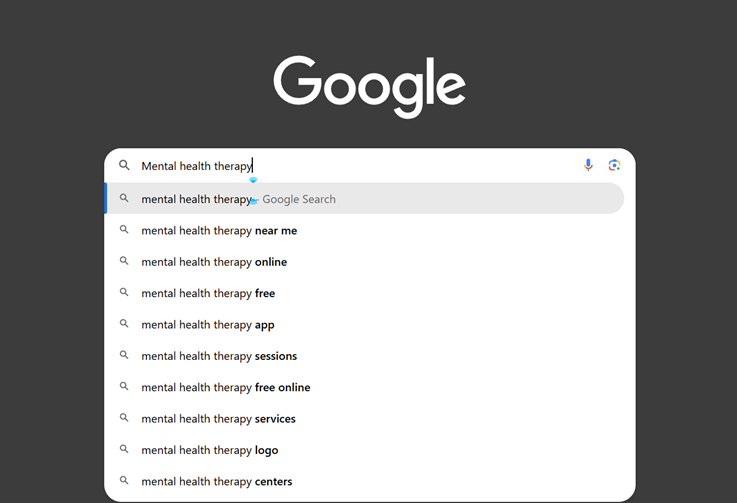Image resolution: width=737 pixels, height=503 pixels.
Task: Choose 'mental health therapy free online' suggestion
Action: tap(365, 387)
